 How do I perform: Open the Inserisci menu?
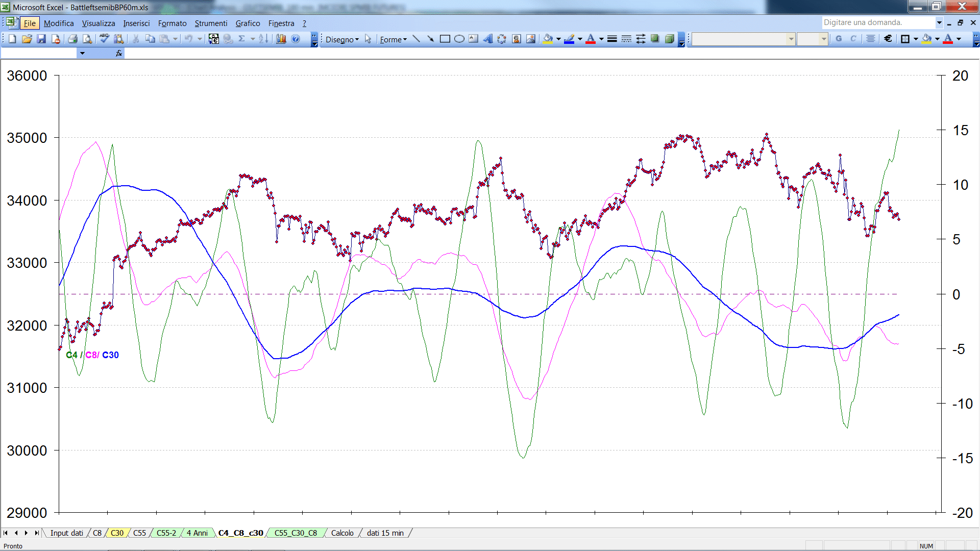point(136,23)
